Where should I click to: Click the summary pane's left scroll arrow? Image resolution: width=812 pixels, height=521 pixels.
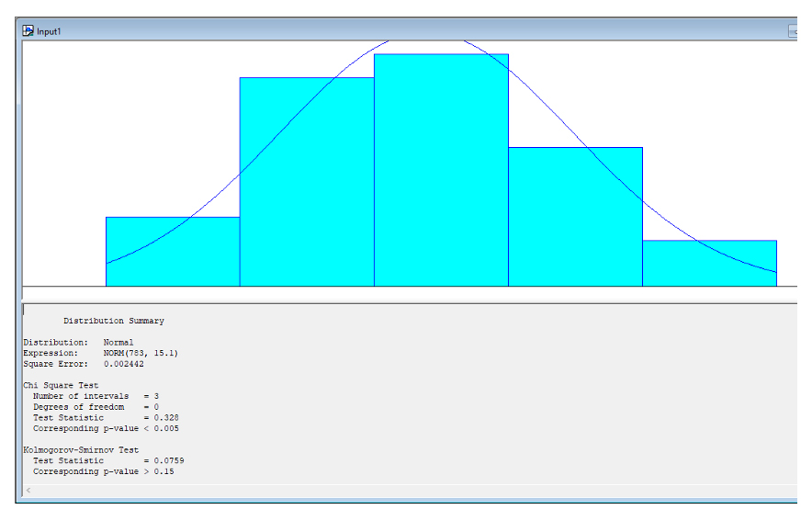tap(28, 490)
